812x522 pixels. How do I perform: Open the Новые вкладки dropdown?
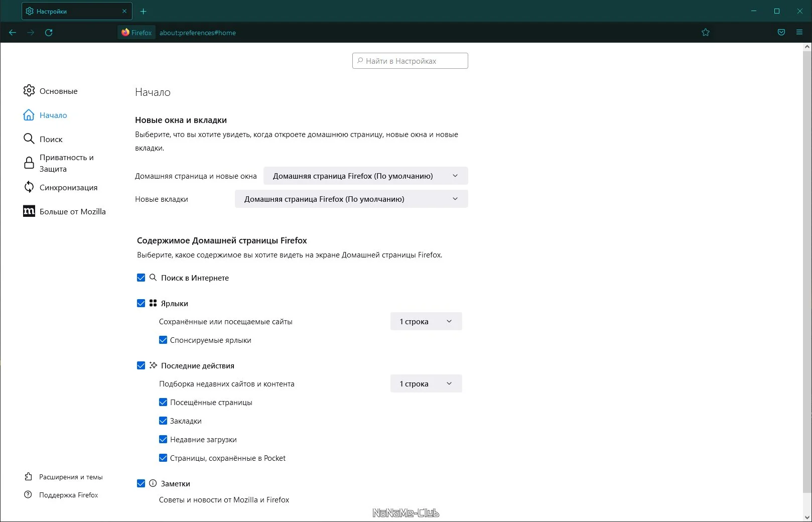[351, 199]
